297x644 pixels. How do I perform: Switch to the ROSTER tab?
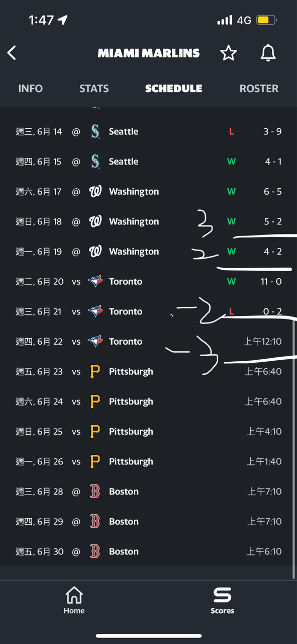259,89
